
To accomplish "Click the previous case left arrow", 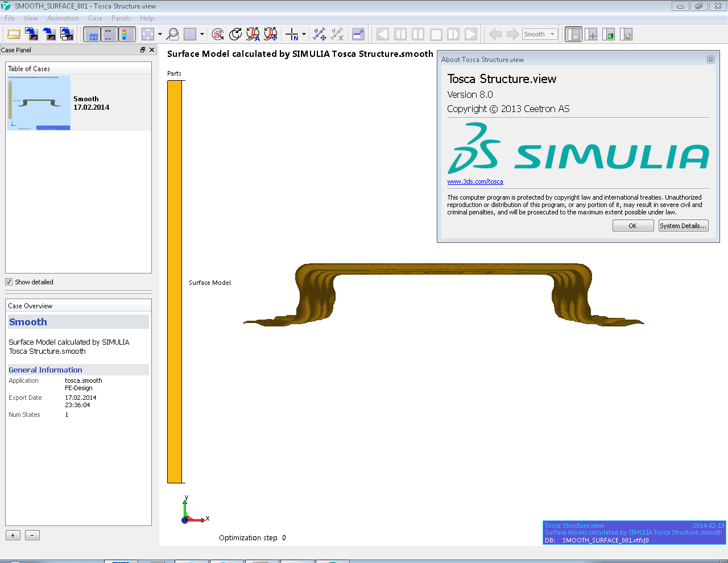I will click(495, 34).
